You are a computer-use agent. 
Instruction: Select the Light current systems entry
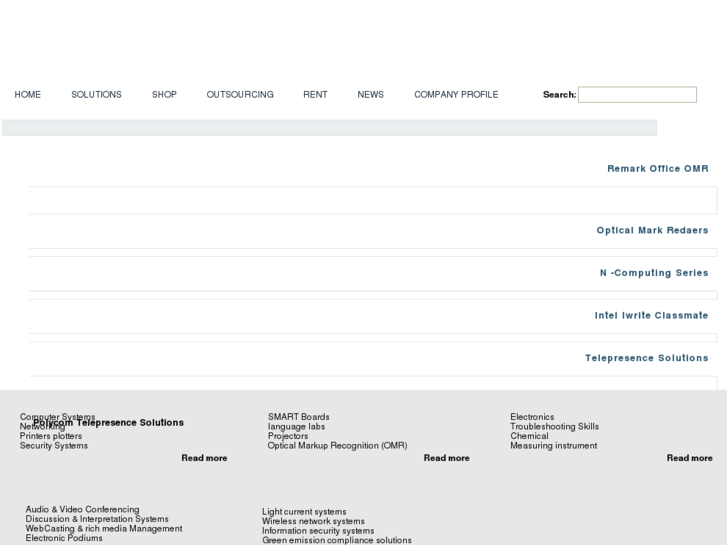tap(304, 512)
